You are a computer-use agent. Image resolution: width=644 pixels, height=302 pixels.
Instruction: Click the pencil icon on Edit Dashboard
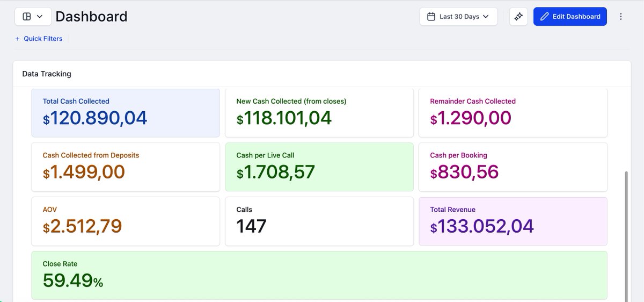click(x=544, y=17)
